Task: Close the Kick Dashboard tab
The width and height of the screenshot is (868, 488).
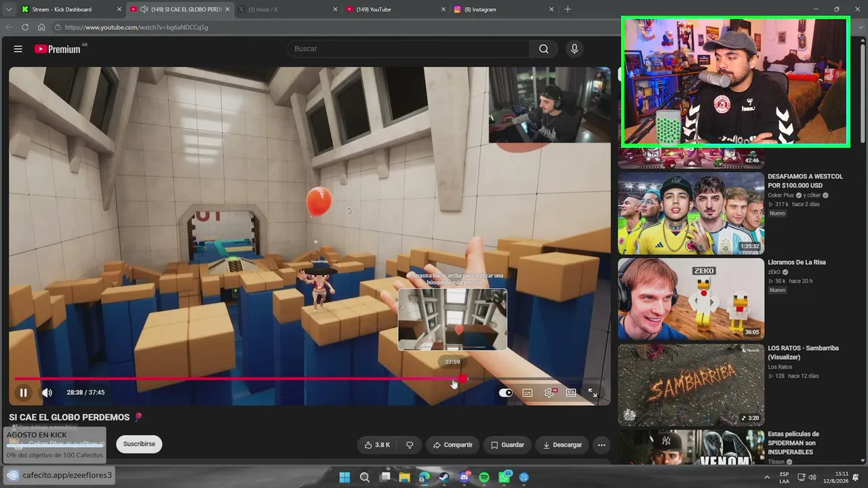Action: pyautogui.click(x=120, y=9)
